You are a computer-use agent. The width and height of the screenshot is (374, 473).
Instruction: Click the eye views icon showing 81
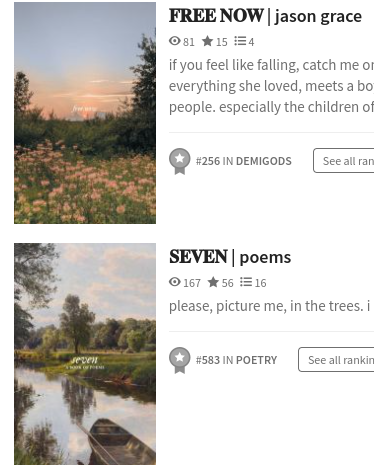tap(174, 41)
